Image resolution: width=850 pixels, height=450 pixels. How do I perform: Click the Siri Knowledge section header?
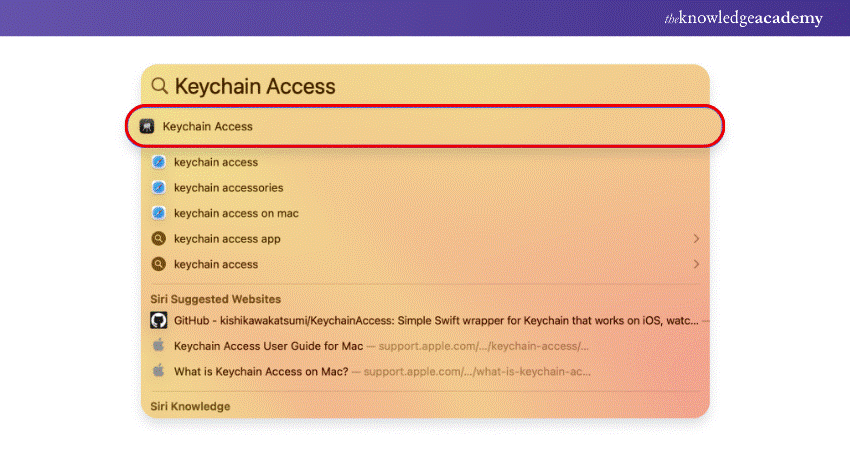tap(190, 407)
